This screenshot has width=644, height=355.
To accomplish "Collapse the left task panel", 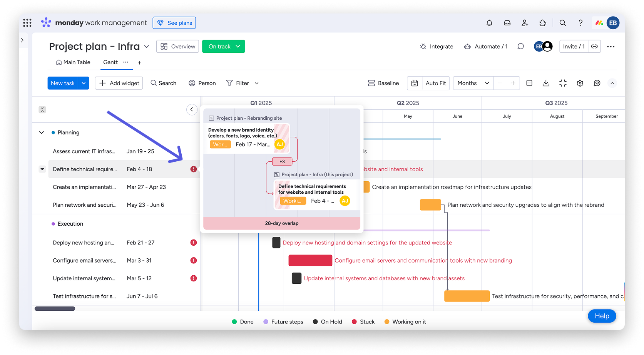I will click(192, 110).
